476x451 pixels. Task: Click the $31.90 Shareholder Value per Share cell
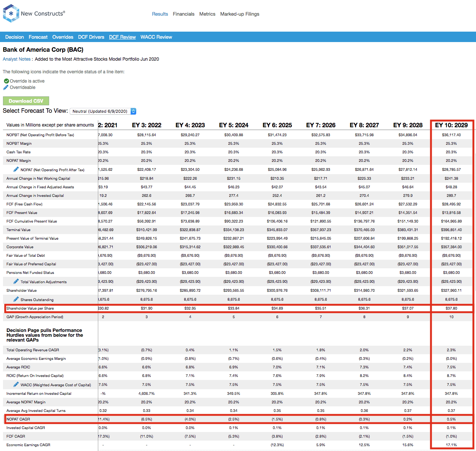coord(147,308)
